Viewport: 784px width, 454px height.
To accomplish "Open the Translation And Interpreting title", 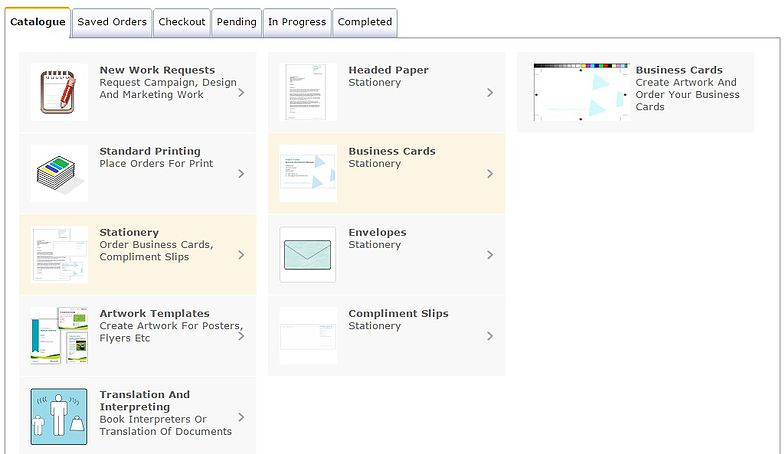I will [144, 400].
